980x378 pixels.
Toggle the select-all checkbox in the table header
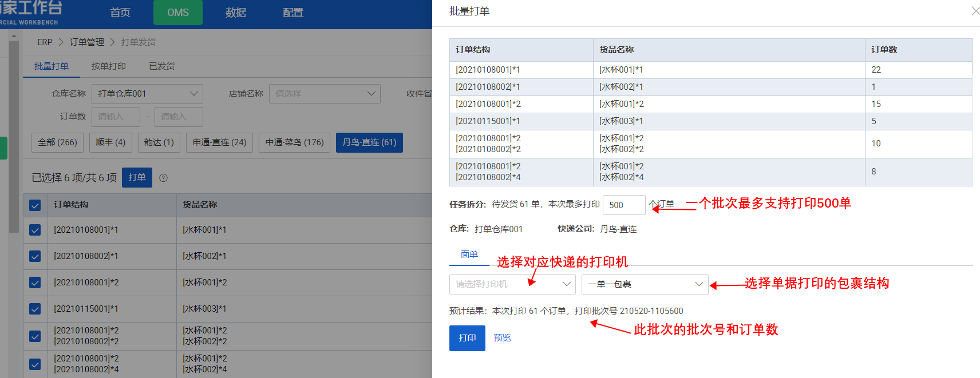(x=35, y=205)
